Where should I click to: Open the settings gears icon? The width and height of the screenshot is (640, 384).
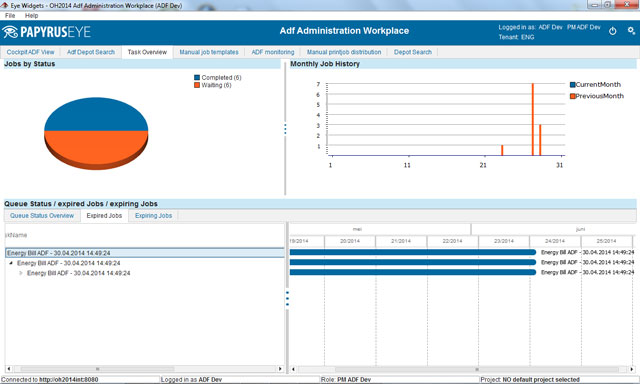631,31
